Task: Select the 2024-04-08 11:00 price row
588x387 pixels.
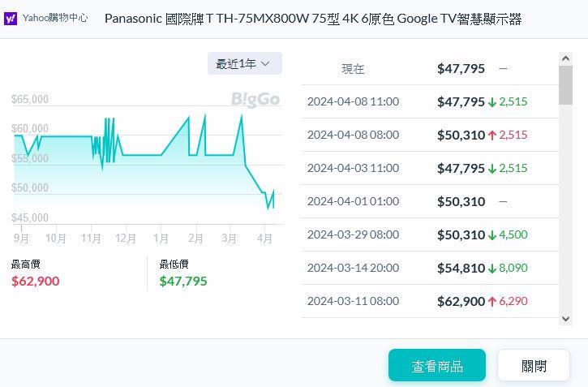Action: coord(430,101)
